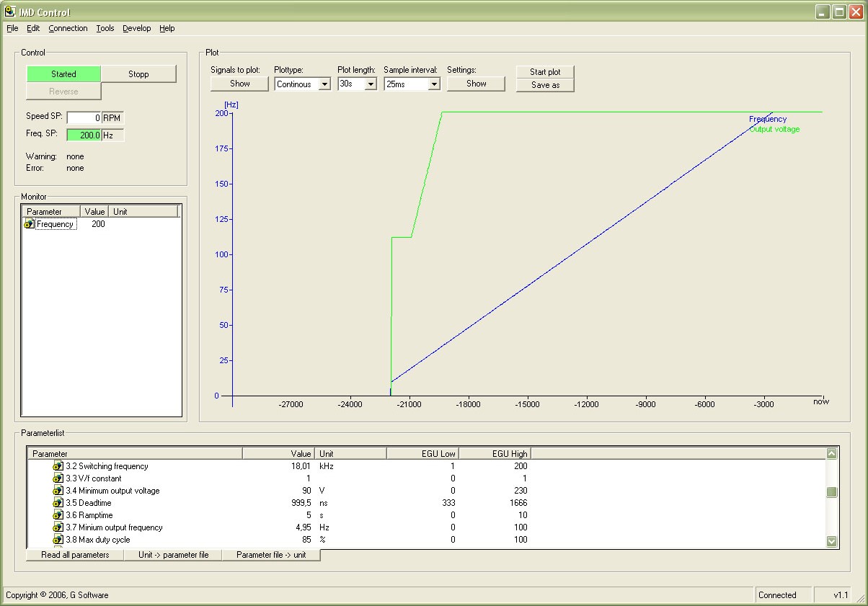The image size is (868, 606).
Task: Click the Start plot button
Action: point(545,72)
